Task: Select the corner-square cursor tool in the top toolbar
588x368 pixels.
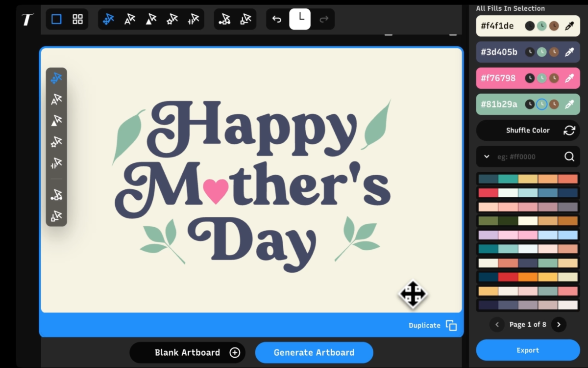Action: click(x=245, y=19)
